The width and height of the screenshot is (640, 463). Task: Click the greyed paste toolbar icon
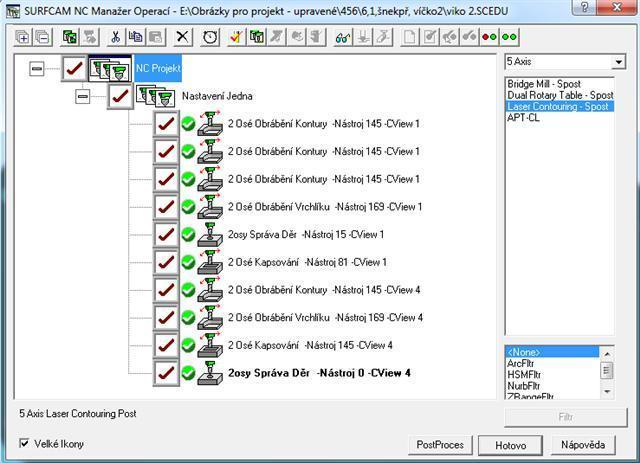pyautogui.click(x=156, y=37)
